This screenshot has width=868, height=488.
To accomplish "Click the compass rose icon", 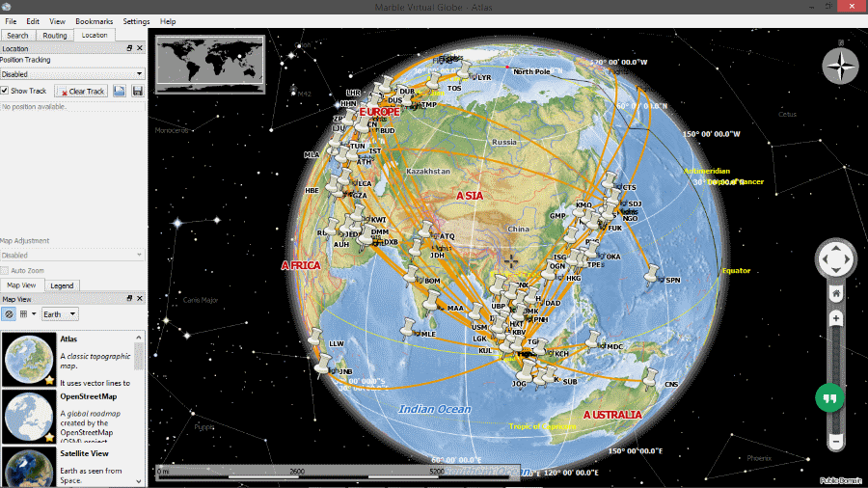I will point(840,66).
